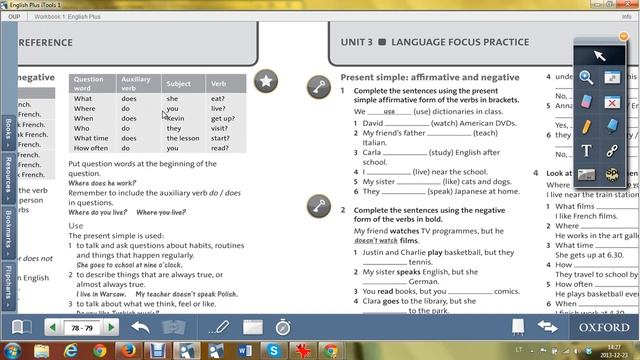The width and height of the screenshot is (640, 360).
Task: Open Firefox from the taskbar
Action: click(128, 351)
